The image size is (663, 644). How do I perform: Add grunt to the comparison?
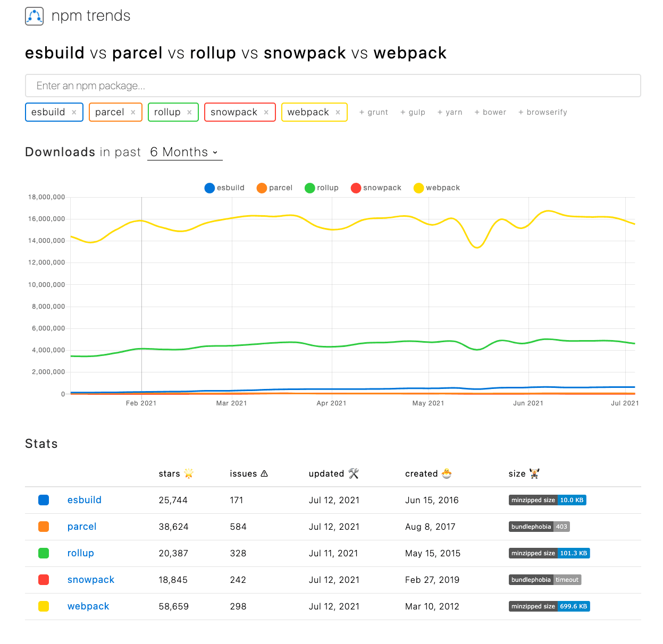(373, 112)
